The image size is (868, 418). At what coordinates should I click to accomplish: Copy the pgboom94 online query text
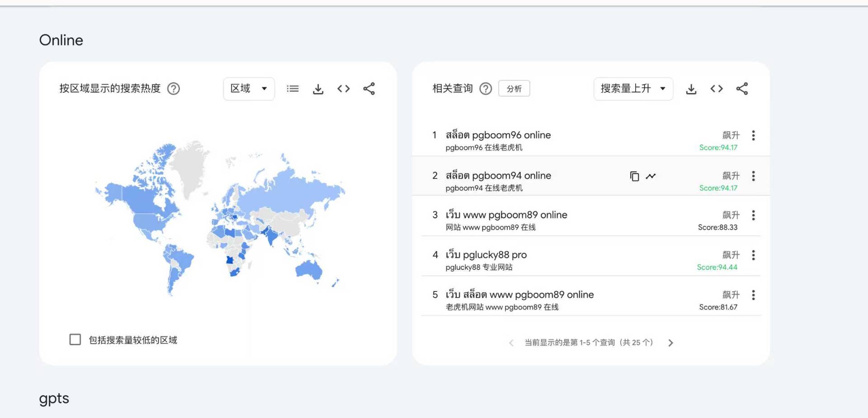click(x=634, y=176)
